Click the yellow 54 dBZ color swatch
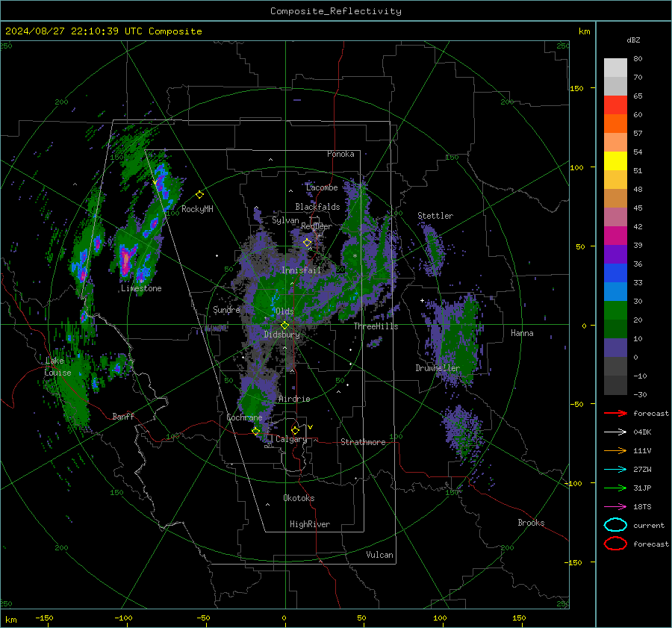Screen dimensions: 672x628 (615, 161)
